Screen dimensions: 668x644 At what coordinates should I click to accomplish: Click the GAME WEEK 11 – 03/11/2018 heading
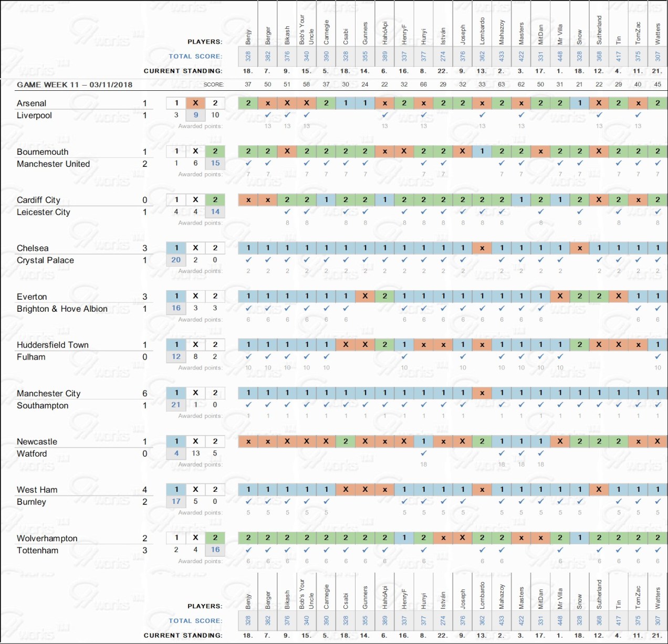point(75,85)
